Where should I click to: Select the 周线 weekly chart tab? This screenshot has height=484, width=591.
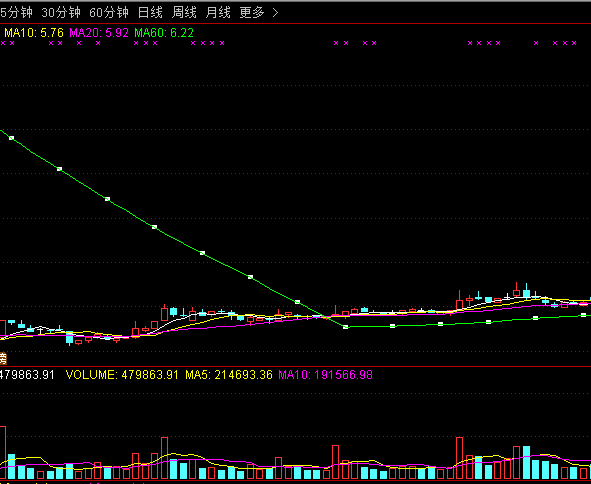click(184, 13)
